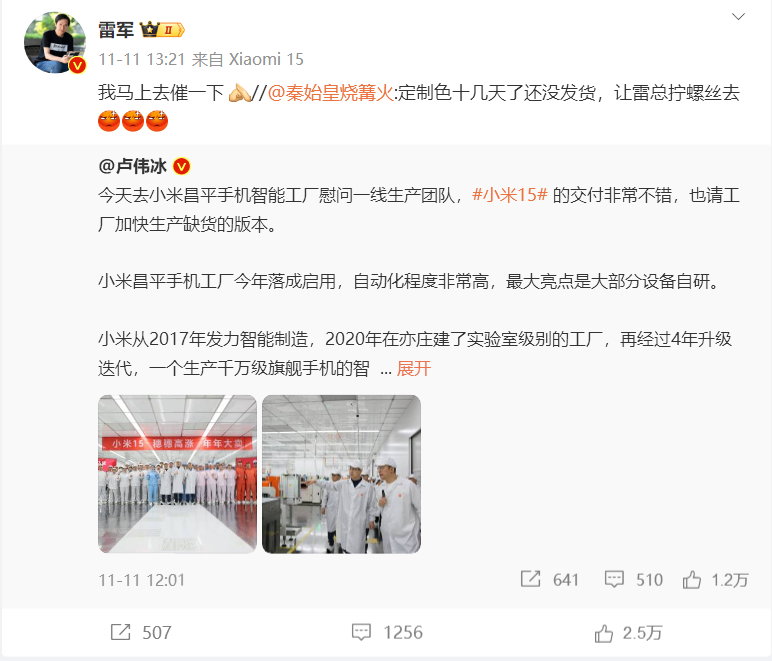Open the @秦始皇烧篝火 mention link
Image resolution: width=772 pixels, height=661 pixels.
click(x=330, y=93)
